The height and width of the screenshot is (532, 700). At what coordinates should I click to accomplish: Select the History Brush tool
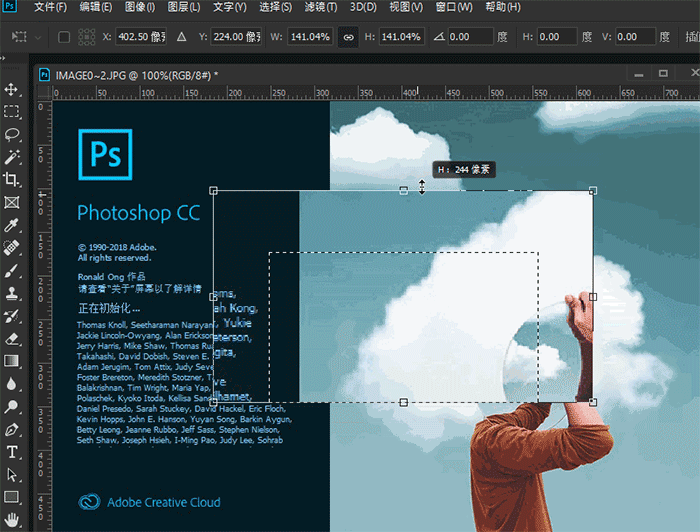[x=11, y=316]
